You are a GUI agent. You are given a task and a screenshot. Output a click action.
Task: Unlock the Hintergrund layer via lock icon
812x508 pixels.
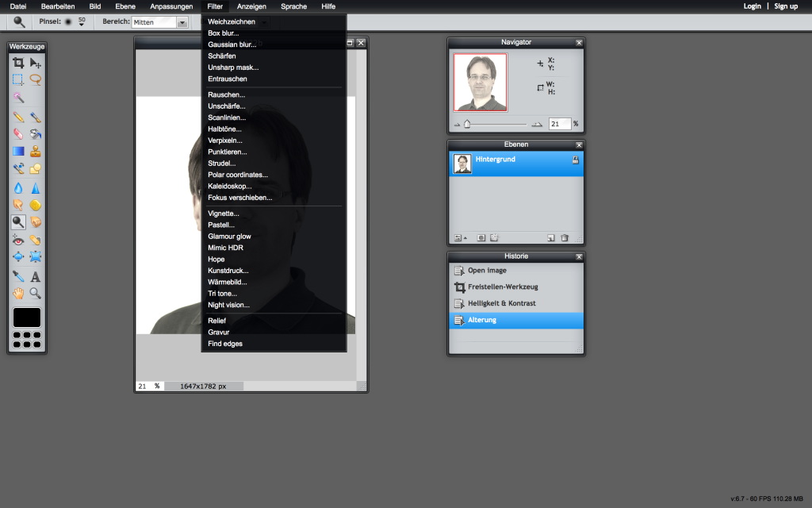click(575, 160)
